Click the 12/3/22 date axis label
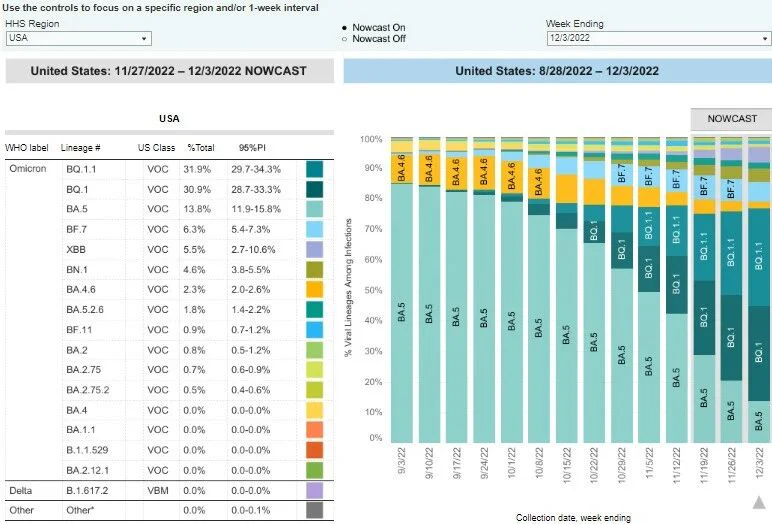 [759, 462]
